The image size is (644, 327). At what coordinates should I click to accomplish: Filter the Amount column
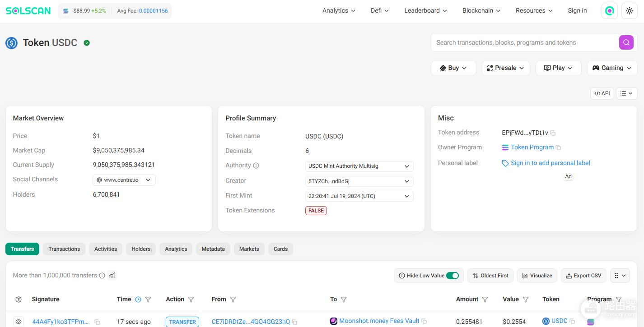tap(485, 299)
